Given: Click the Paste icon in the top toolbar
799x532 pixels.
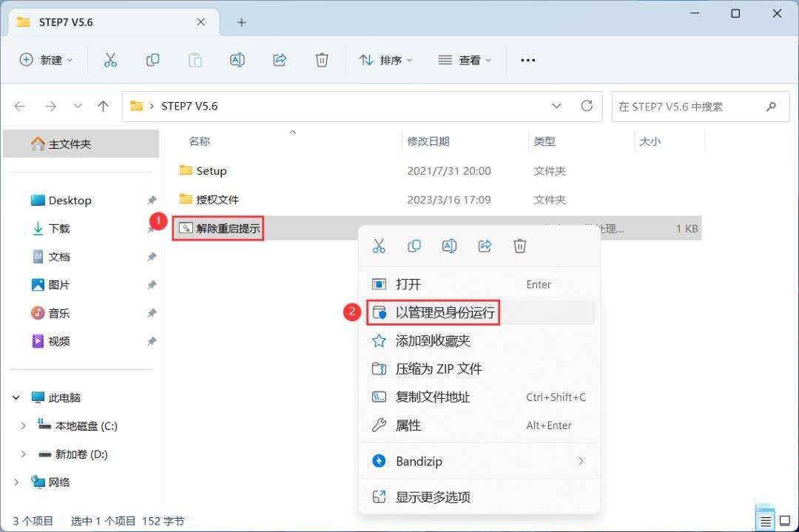Looking at the screenshot, I should [195, 60].
